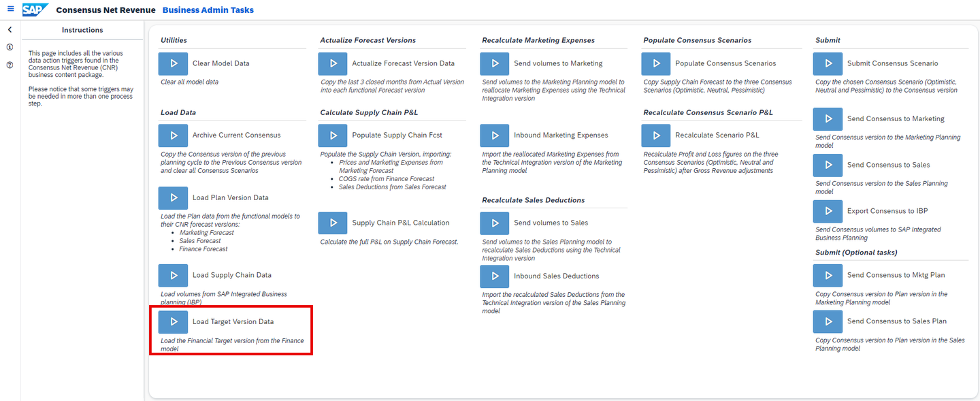The image size is (980, 401).
Task: Select Recalculate Marketing Expenses heading
Action: (538, 40)
